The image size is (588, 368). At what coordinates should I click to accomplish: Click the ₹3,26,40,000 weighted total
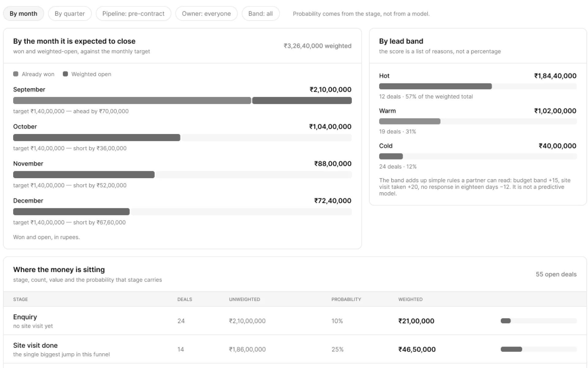[318, 46]
